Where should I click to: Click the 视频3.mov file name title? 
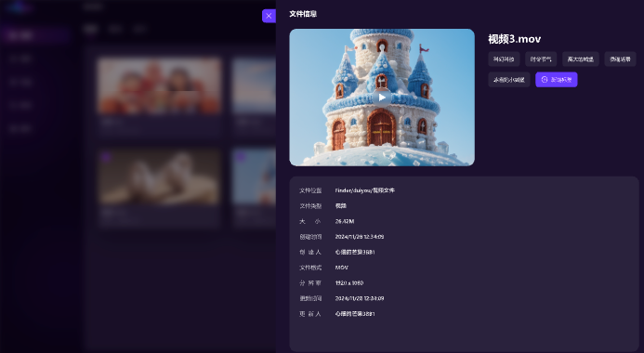514,39
